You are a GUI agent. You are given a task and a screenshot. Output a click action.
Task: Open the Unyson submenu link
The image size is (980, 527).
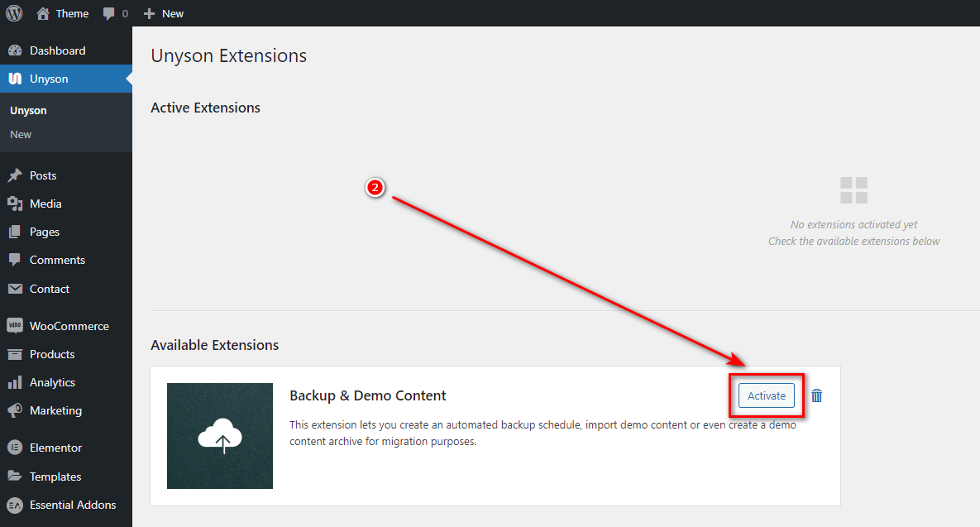(x=28, y=110)
